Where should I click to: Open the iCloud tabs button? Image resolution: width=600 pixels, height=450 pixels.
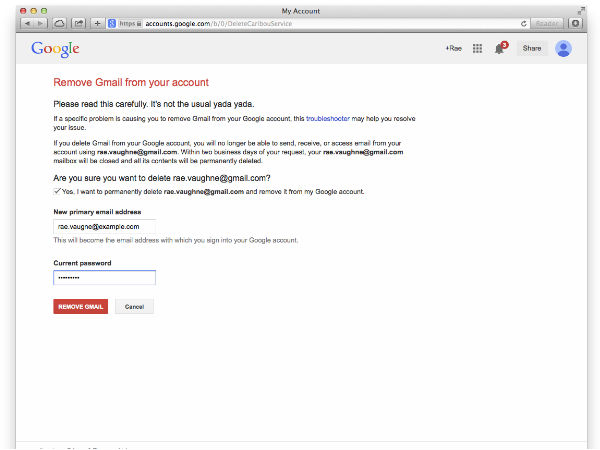point(60,22)
